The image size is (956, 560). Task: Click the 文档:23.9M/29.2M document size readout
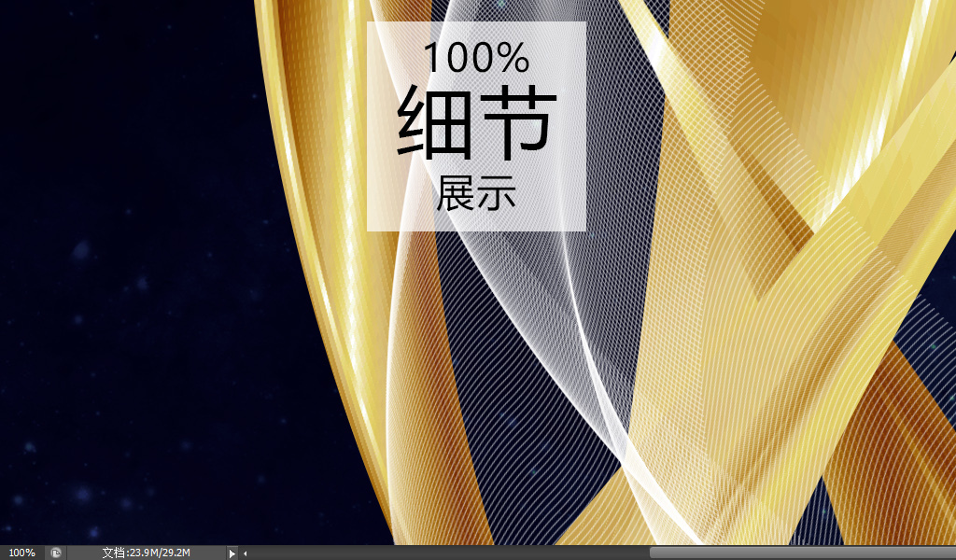point(147,553)
